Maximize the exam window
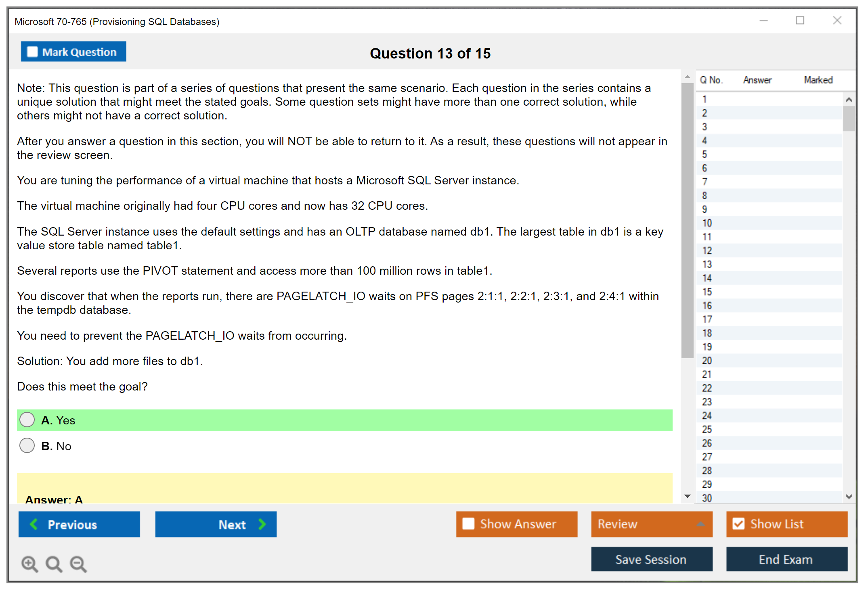This screenshot has height=593, width=868. coord(800,21)
